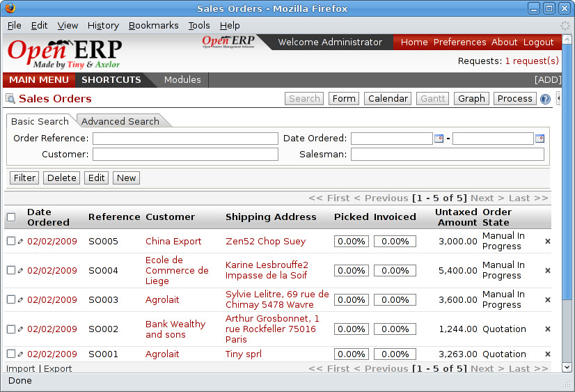575x392 pixels.
Task: Click the Sales Orders magnifier icon
Action: coord(10,99)
